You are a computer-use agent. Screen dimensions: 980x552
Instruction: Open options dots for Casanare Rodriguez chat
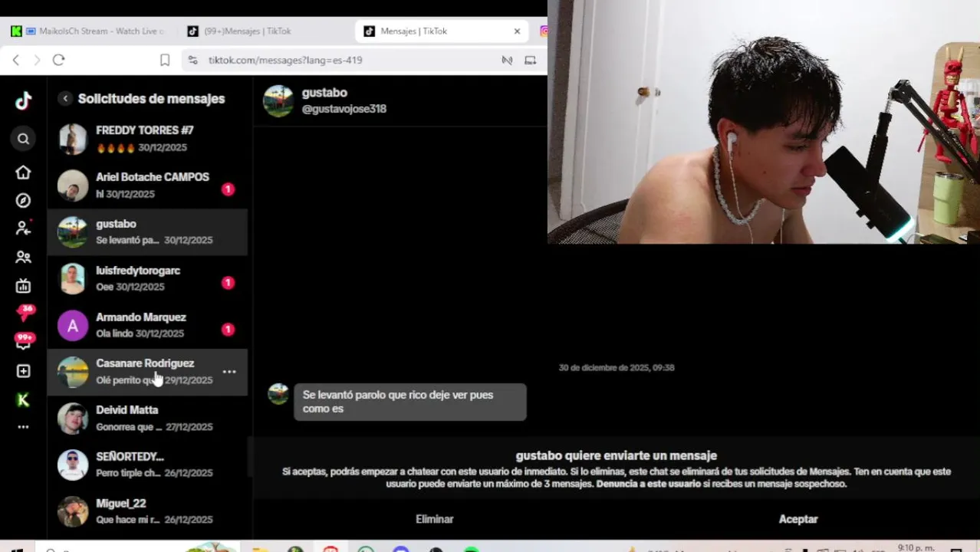pyautogui.click(x=229, y=372)
